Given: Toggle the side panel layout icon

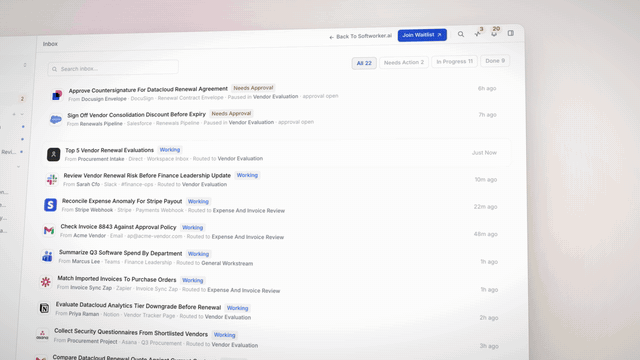Looking at the screenshot, I should pyautogui.click(x=511, y=33).
